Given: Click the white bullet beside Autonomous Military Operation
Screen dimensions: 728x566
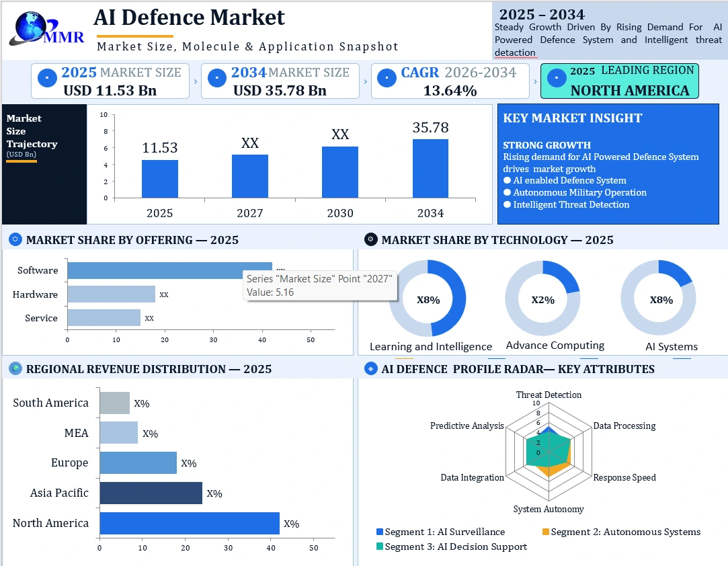Looking at the screenshot, I should (x=507, y=192).
